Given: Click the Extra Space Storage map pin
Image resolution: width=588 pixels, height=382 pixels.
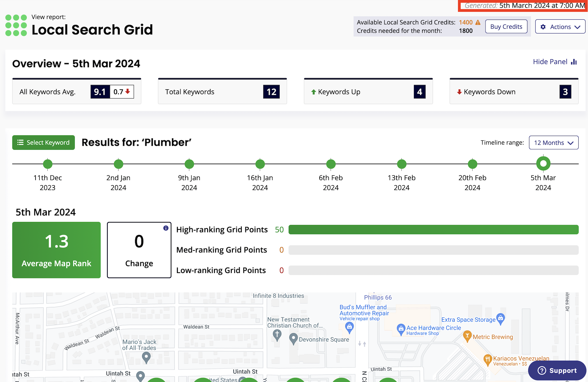Looking at the screenshot, I should tap(500, 319).
